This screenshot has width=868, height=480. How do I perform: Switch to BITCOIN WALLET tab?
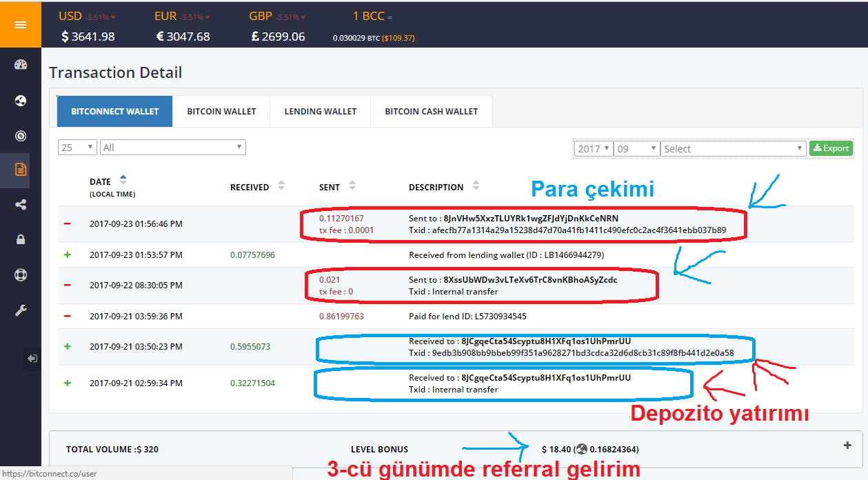(221, 111)
